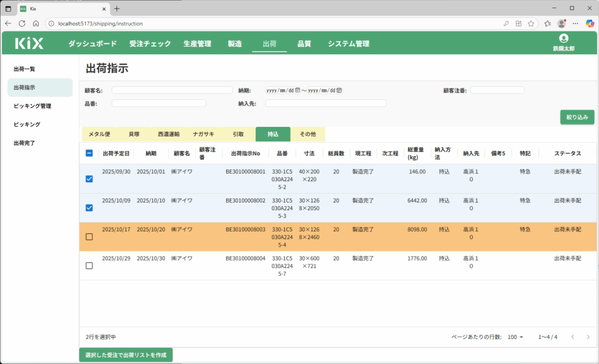
Task: Go to next table page arrow
Action: [588, 337]
